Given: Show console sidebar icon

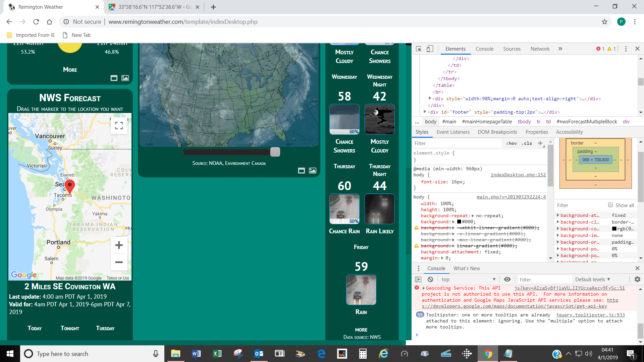Looking at the screenshot, I should tap(418, 280).
